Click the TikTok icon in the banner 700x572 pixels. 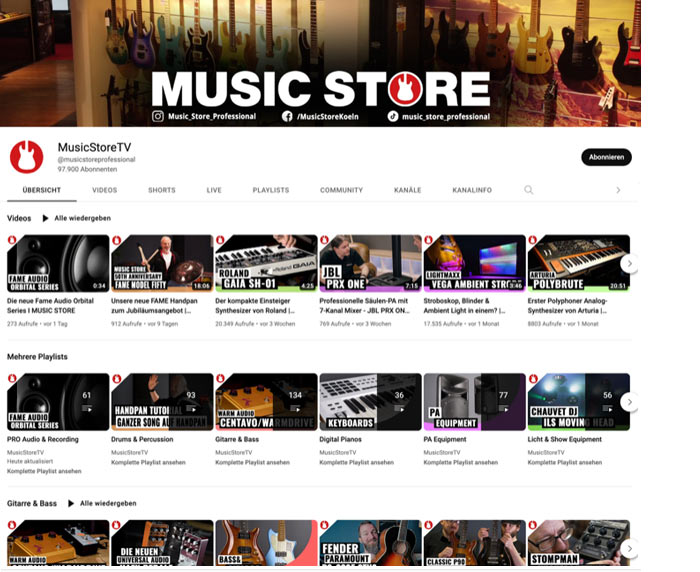click(392, 117)
